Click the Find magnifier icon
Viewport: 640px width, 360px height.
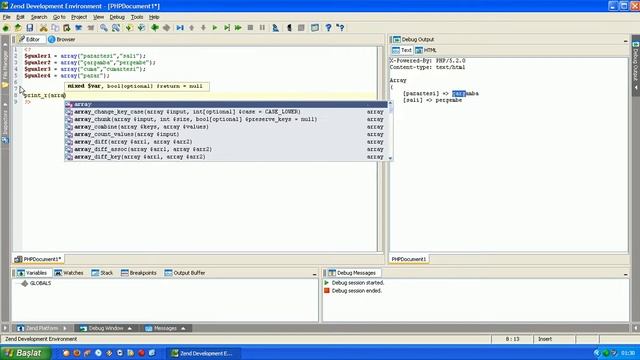click(104, 28)
